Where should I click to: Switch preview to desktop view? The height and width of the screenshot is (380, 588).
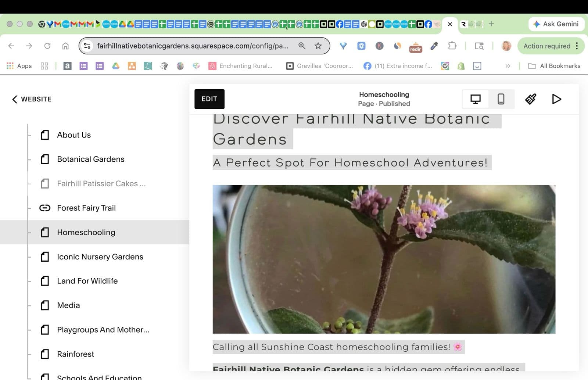click(x=475, y=99)
